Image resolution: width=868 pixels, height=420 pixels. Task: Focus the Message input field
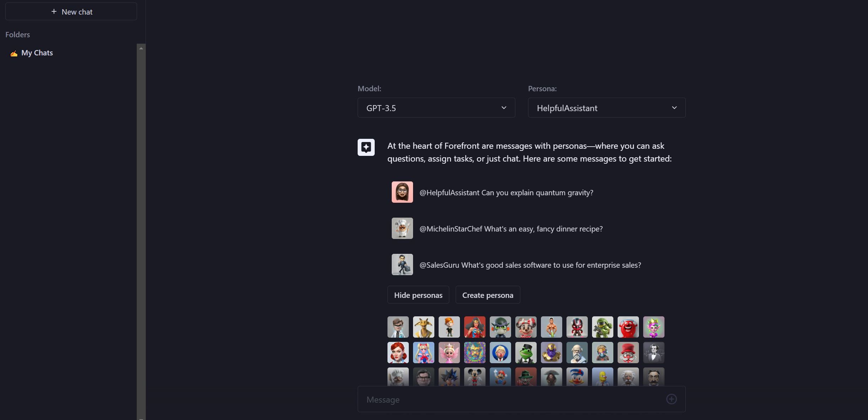click(x=511, y=399)
